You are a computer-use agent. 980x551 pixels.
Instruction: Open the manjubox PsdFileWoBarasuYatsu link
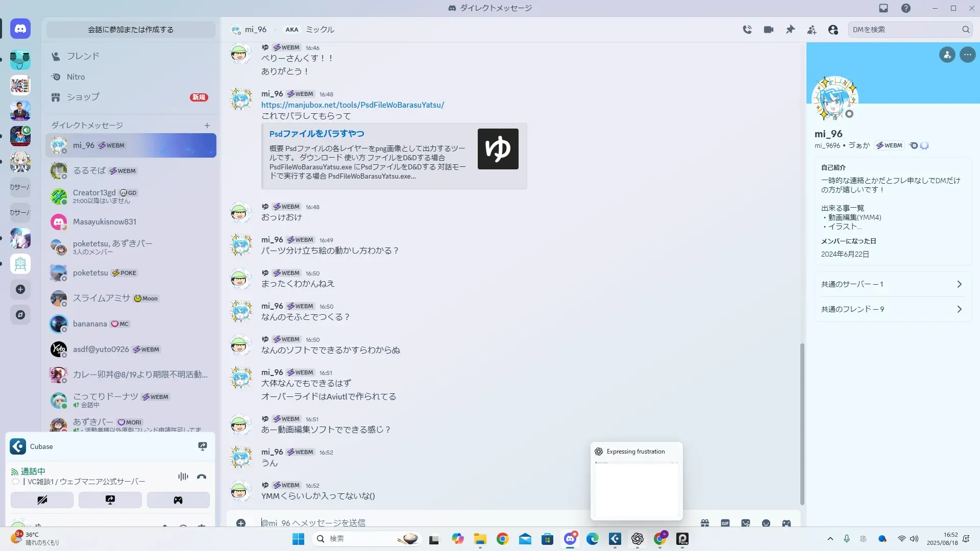(x=353, y=105)
